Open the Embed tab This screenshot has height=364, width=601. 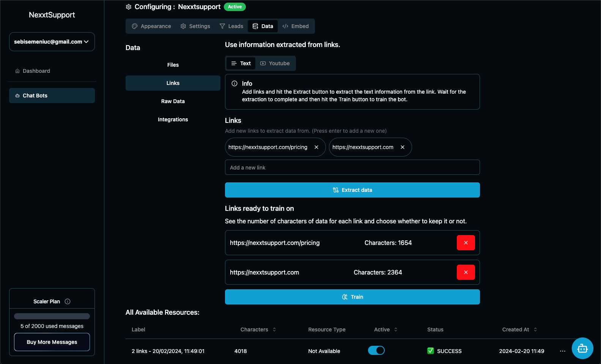point(296,26)
